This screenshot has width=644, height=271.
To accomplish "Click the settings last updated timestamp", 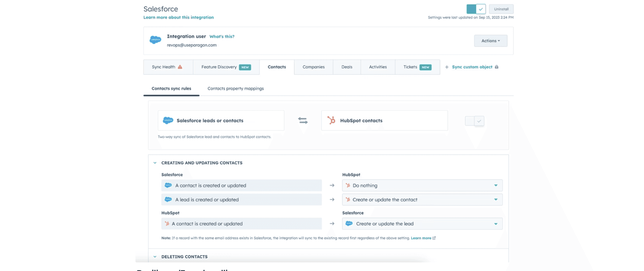I will point(471,17).
